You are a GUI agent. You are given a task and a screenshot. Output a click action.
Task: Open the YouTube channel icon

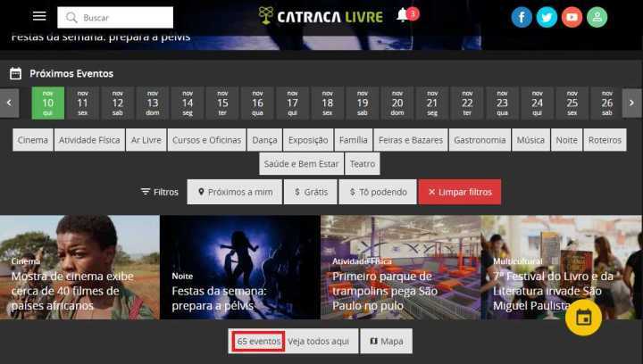point(572,17)
